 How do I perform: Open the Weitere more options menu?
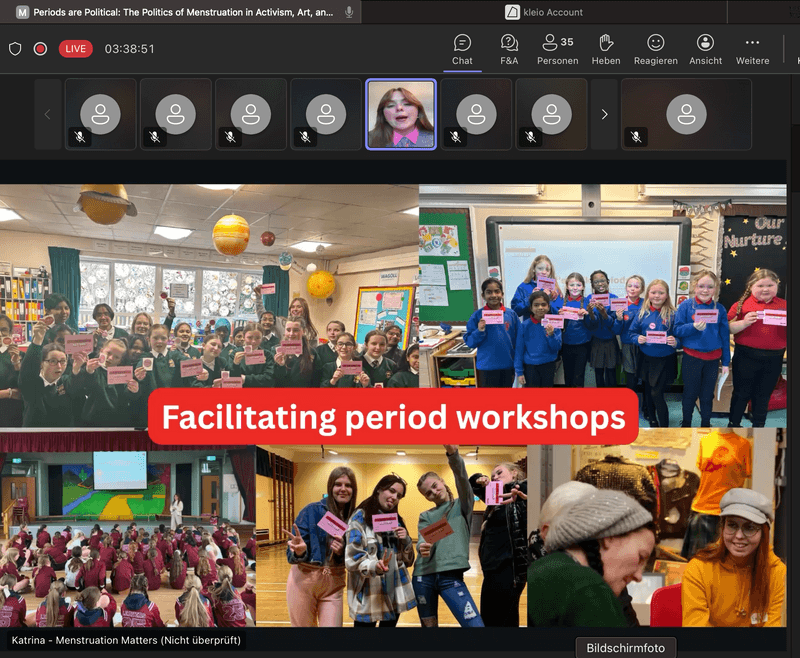(x=752, y=49)
